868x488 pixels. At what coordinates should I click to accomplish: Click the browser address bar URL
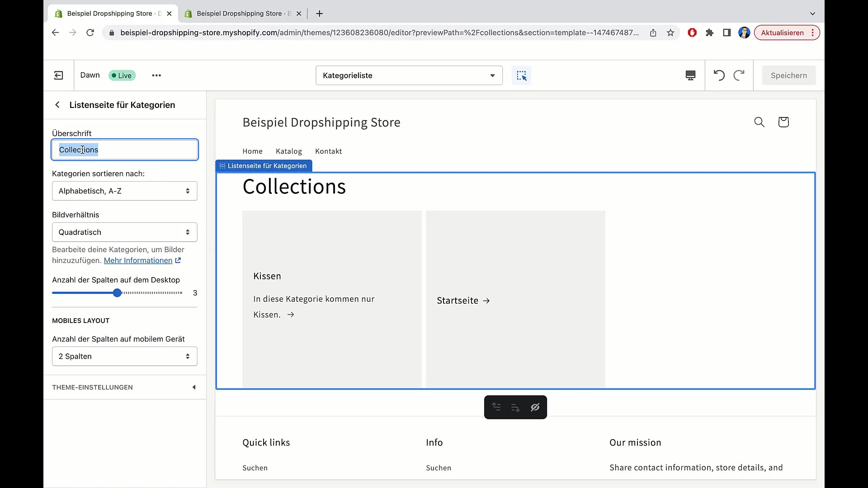click(380, 33)
